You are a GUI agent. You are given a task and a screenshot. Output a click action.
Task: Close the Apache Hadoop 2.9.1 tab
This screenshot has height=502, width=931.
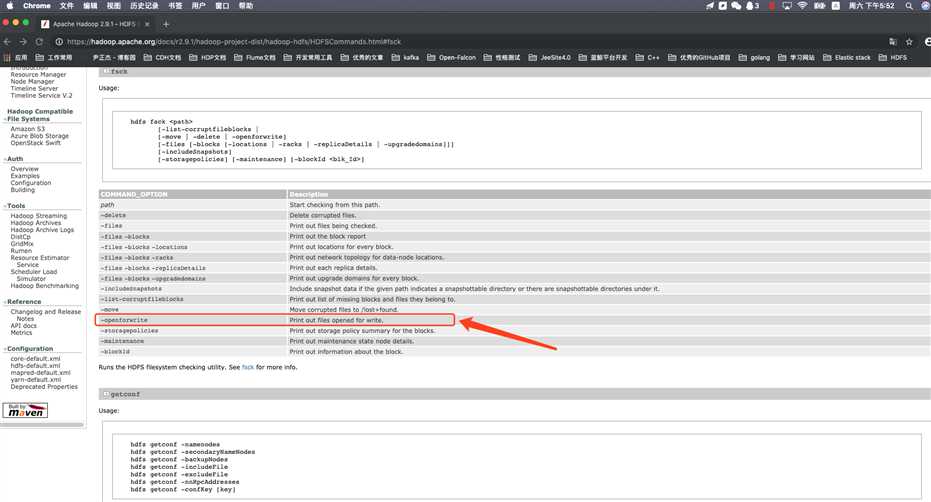coord(147,24)
